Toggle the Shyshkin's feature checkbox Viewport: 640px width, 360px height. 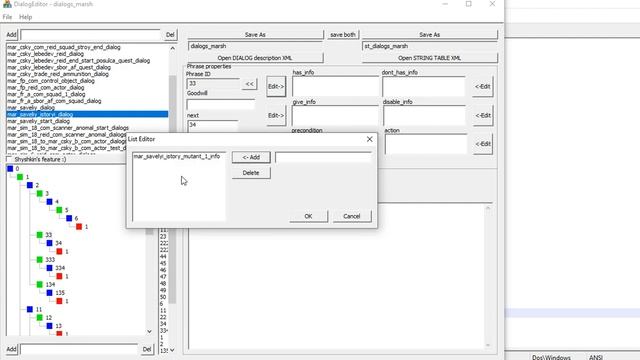pyautogui.click(x=9, y=159)
